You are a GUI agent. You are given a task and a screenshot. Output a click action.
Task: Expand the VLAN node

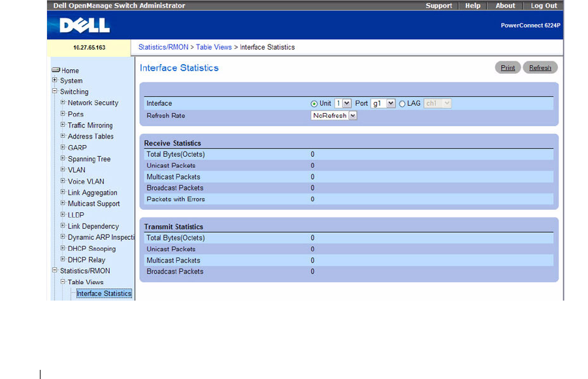point(63,169)
